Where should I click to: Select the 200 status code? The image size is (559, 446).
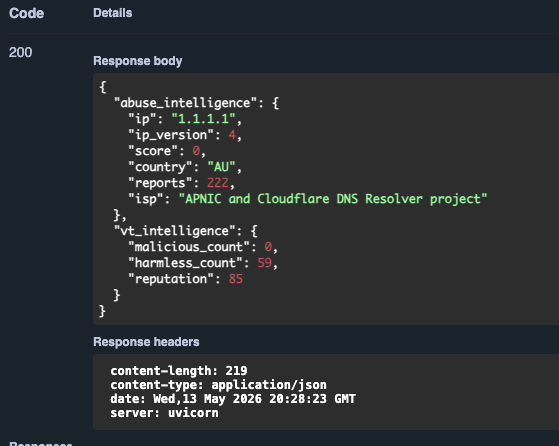(20, 52)
